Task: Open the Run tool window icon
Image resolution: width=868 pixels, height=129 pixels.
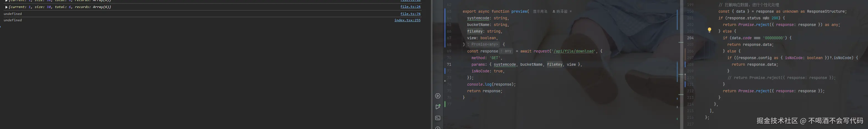Action: tap(438, 107)
